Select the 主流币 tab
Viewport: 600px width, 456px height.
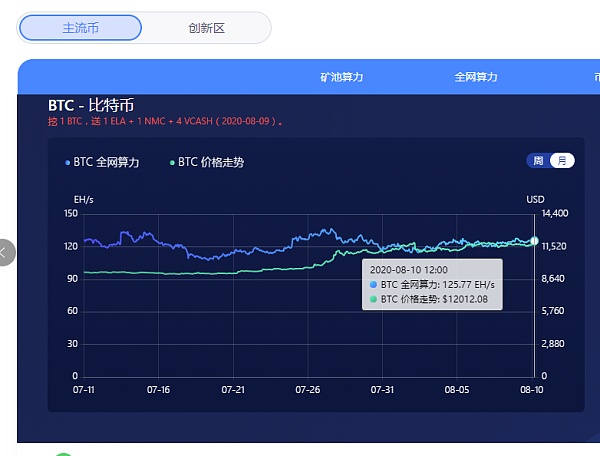80,28
